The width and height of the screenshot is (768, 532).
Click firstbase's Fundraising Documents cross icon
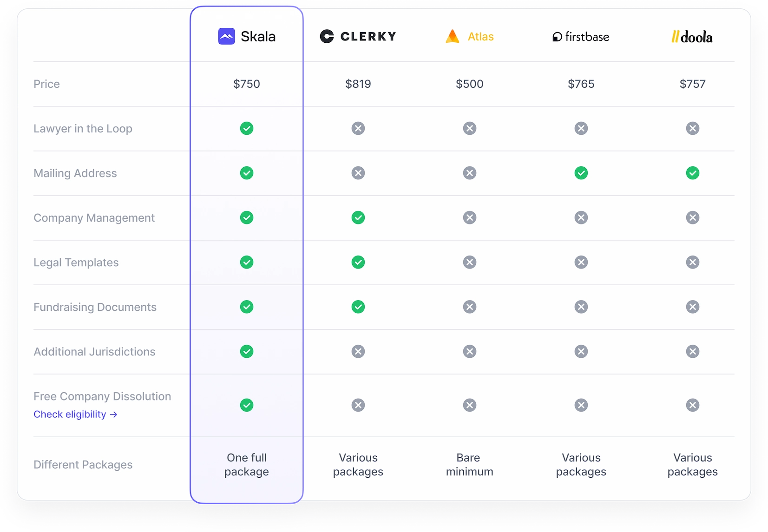tap(581, 307)
